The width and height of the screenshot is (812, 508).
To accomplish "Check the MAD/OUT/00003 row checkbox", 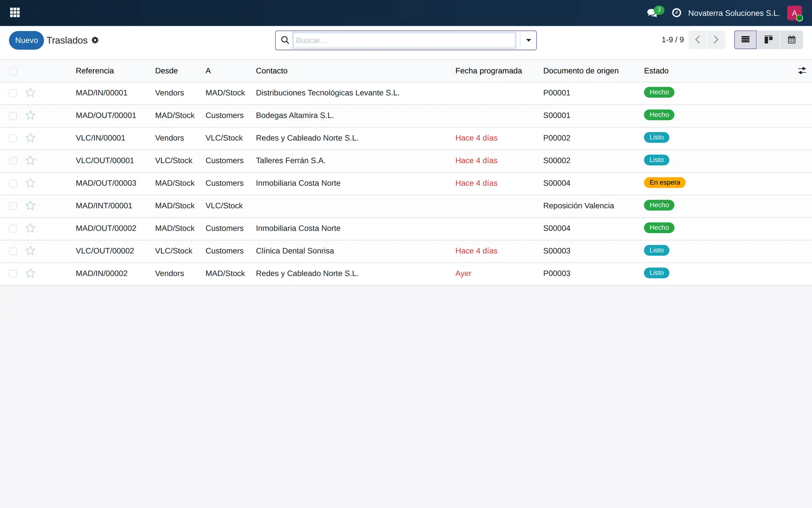I will [13, 183].
